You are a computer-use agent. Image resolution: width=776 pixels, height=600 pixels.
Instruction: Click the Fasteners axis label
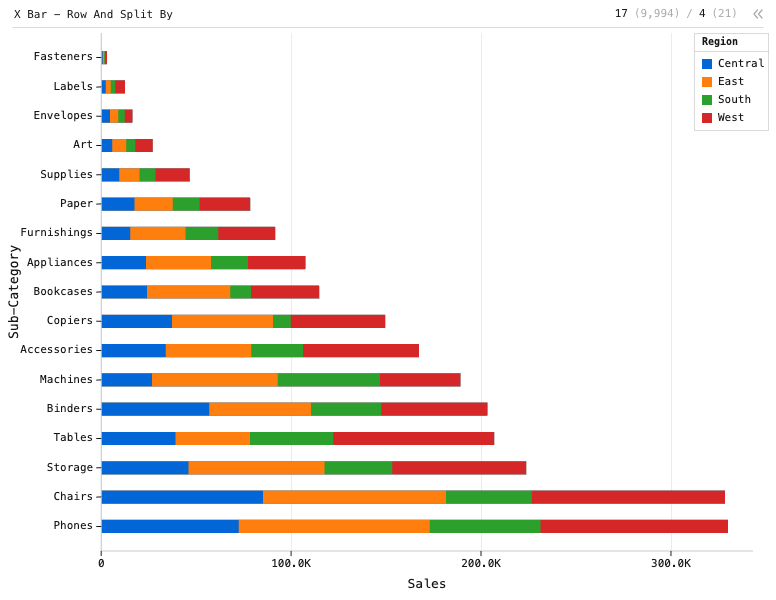63,56
